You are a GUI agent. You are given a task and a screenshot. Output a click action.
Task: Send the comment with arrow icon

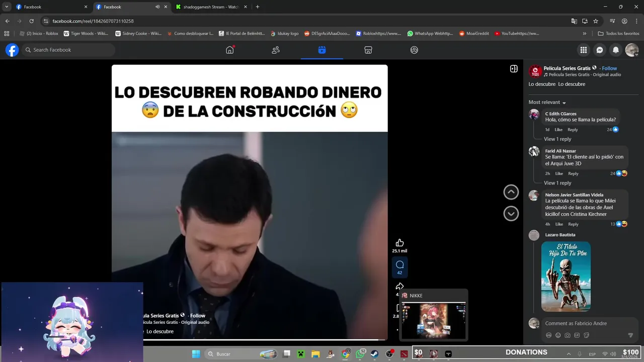click(630, 335)
